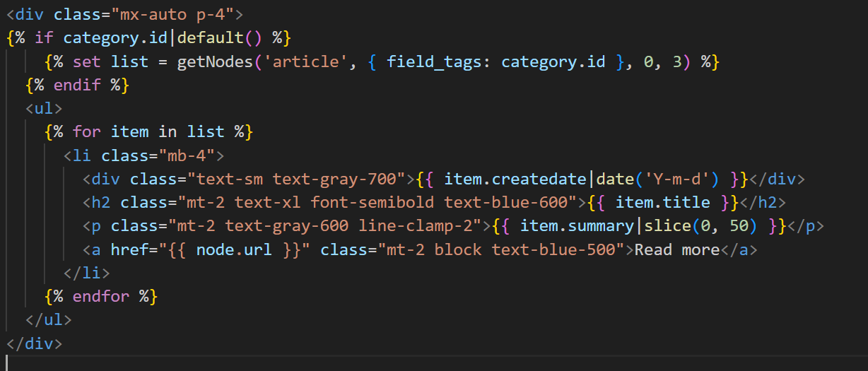Click "text-gray-600" in the p class
Viewport: 868px width, 371px height.
point(287,226)
